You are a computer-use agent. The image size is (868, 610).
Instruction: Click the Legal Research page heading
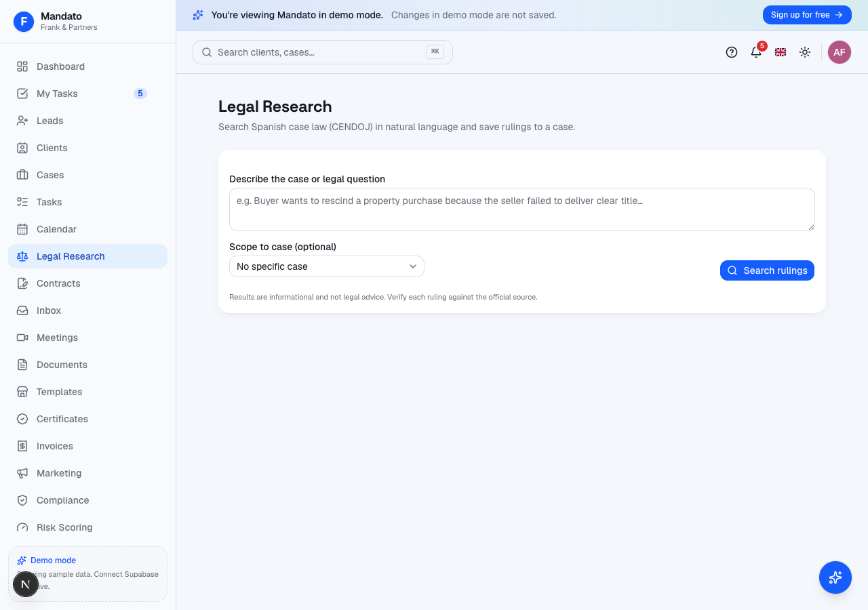click(275, 106)
